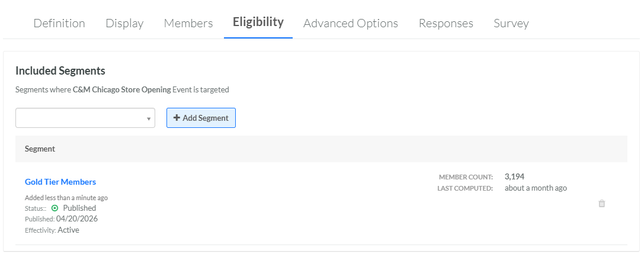
Task: Open the Display tab
Action: pos(124,24)
